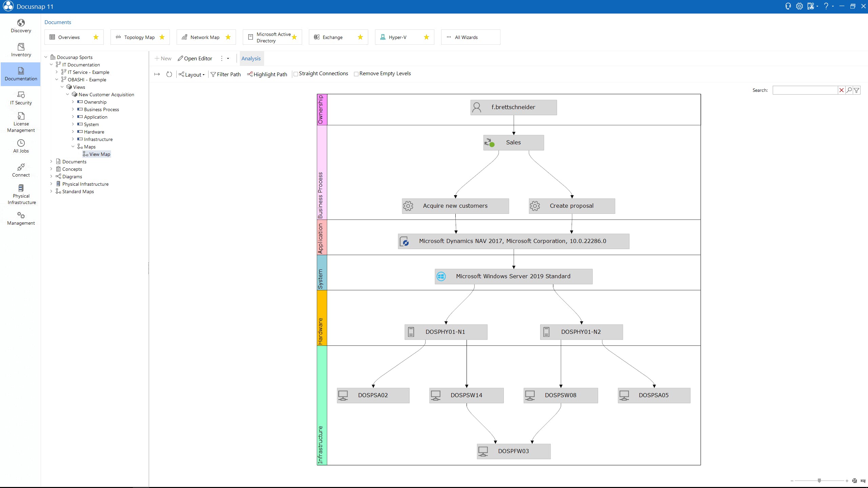Open the Layout dropdown
The width and height of the screenshot is (868, 488).
pos(192,75)
